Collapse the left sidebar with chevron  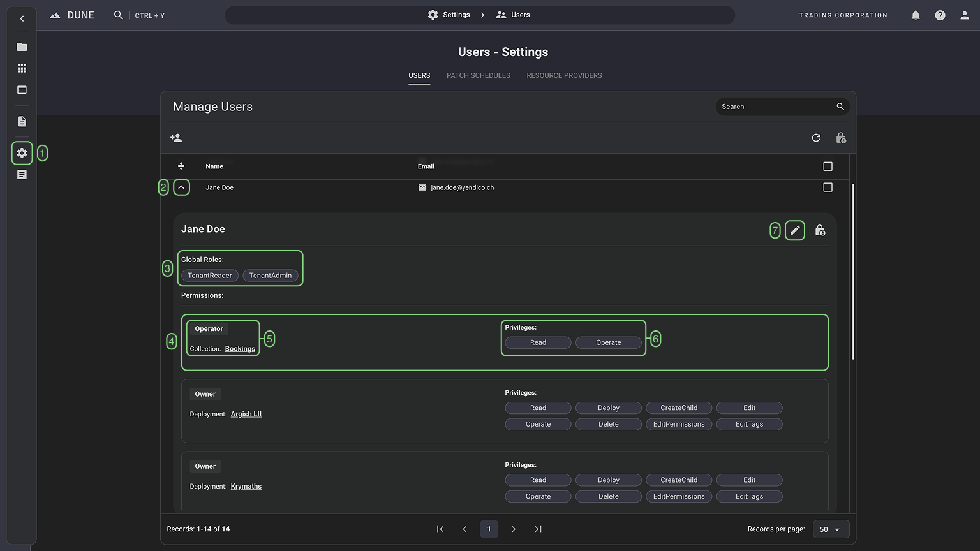[22, 18]
